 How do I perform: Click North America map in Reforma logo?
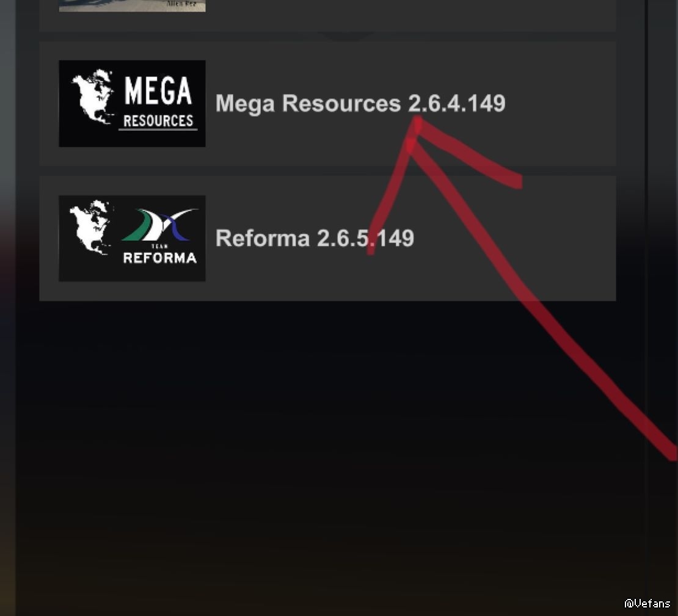(91, 227)
